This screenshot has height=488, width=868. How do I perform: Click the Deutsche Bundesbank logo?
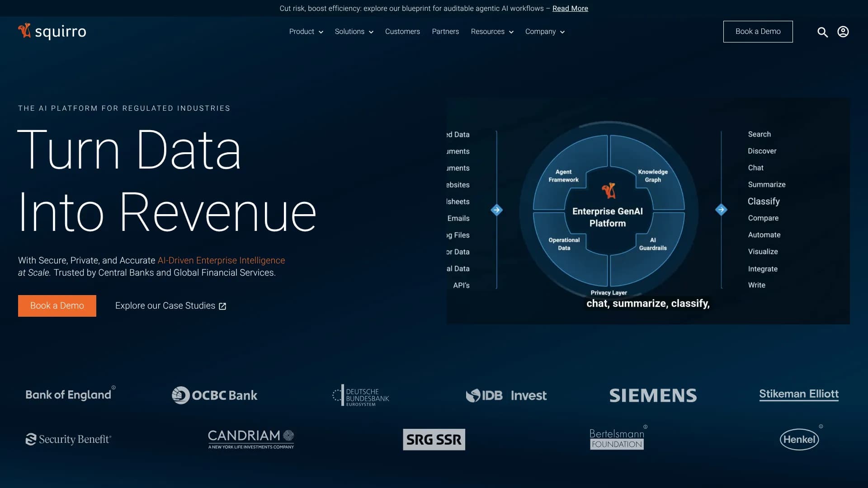pos(361,396)
